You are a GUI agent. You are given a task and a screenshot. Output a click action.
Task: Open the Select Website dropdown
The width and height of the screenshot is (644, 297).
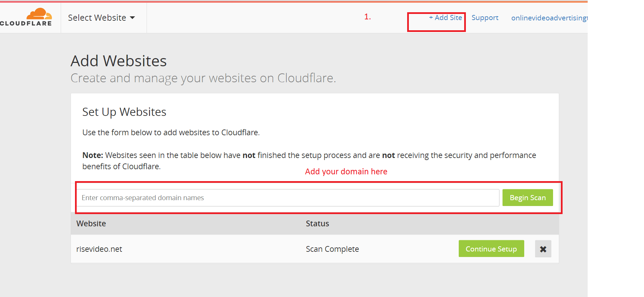tap(101, 18)
